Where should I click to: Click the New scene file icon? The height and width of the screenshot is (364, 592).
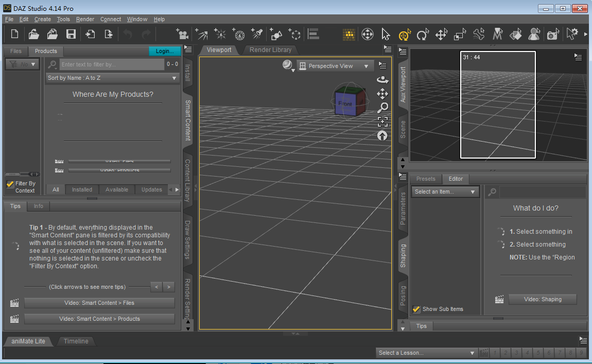(15, 34)
